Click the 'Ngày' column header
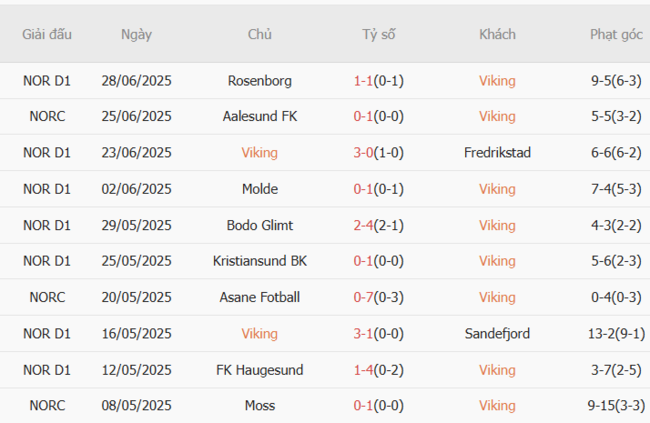Viewport: 650px width, 423px height. click(x=136, y=34)
